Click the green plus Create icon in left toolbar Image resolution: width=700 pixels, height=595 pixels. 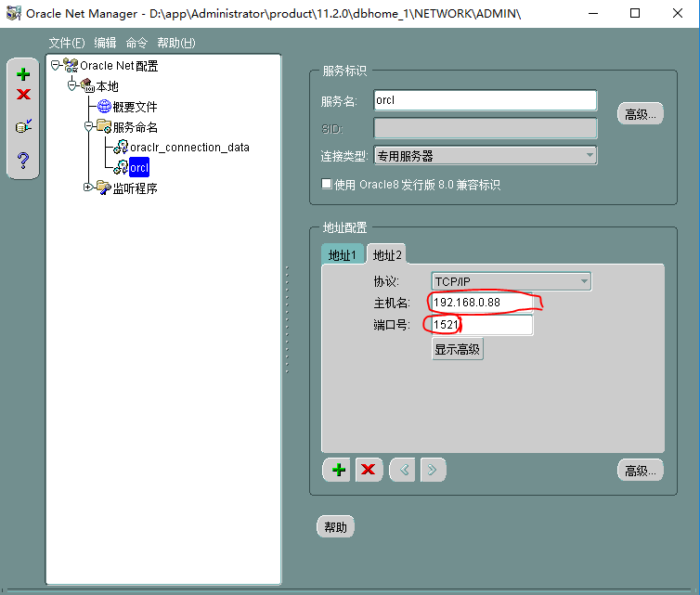pyautogui.click(x=23, y=75)
